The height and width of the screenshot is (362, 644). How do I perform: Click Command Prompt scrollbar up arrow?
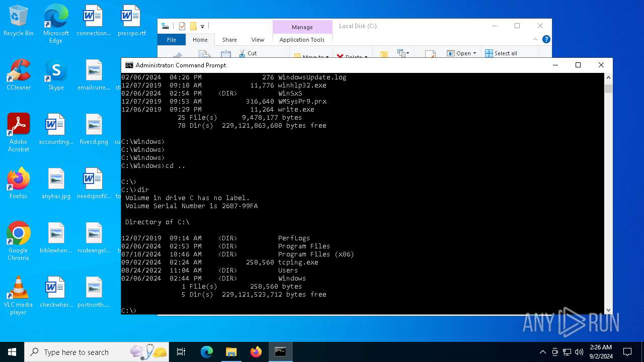[x=608, y=77]
